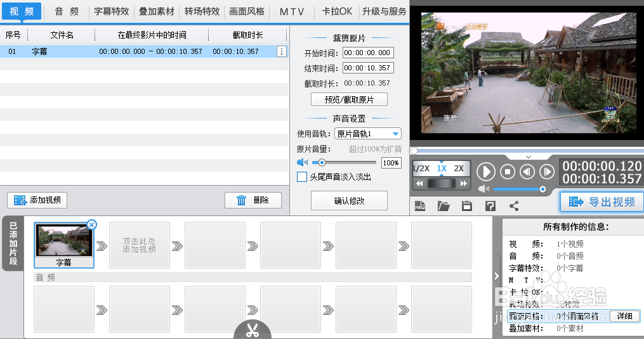Click the scissors cut icon
This screenshot has height=339, width=644.
pyautogui.click(x=253, y=330)
